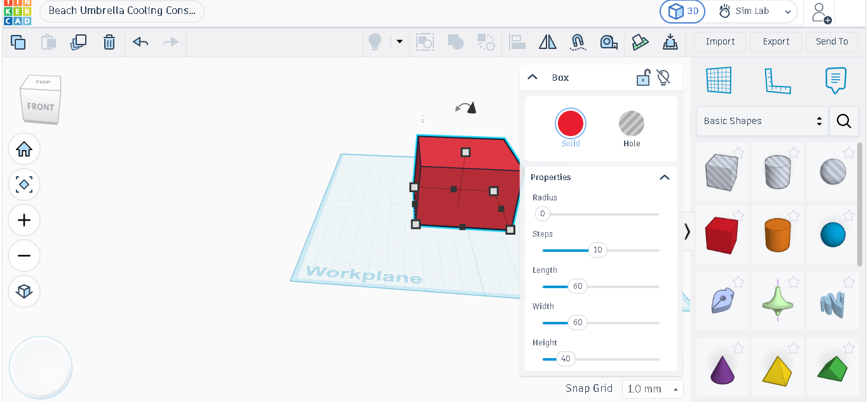Click the Cruise magnet icon
The image size is (868, 402).
pyautogui.click(x=578, y=42)
